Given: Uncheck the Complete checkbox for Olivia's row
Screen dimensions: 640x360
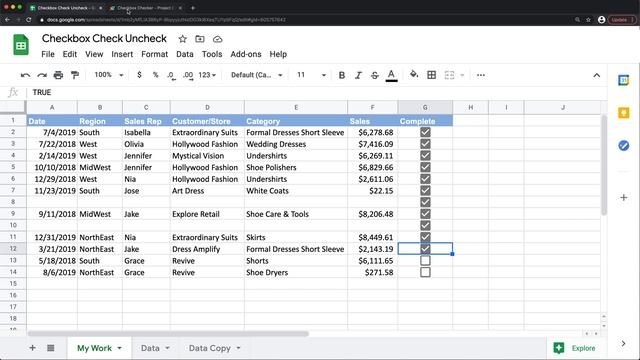Looking at the screenshot, I should point(425,144).
